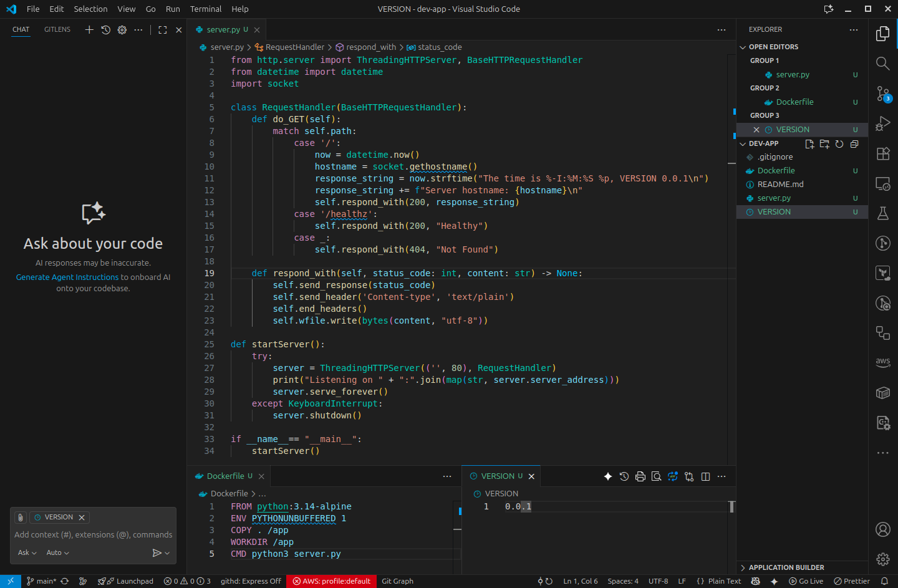Open the Search view in activity bar

882,64
